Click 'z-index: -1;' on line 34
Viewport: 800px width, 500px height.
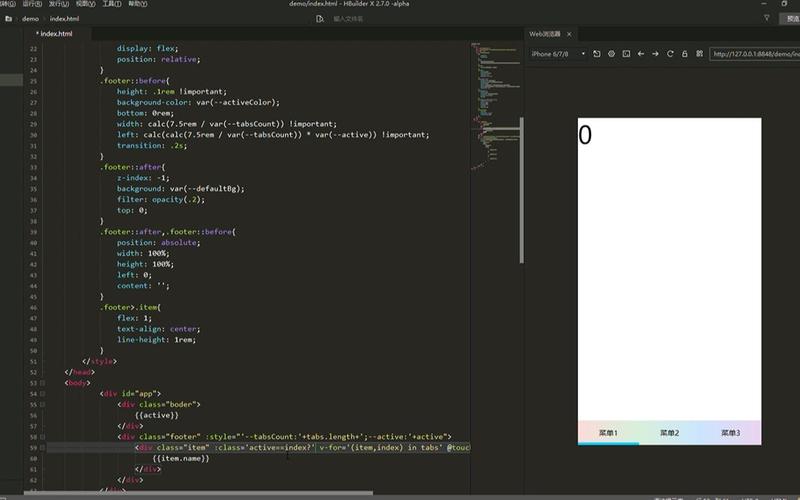point(143,178)
